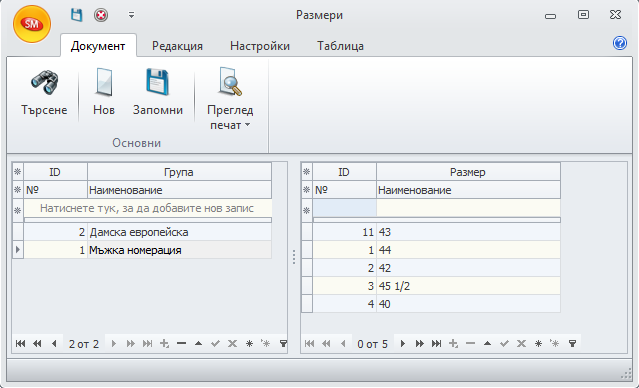Click the № column header in groups grid

click(55, 190)
